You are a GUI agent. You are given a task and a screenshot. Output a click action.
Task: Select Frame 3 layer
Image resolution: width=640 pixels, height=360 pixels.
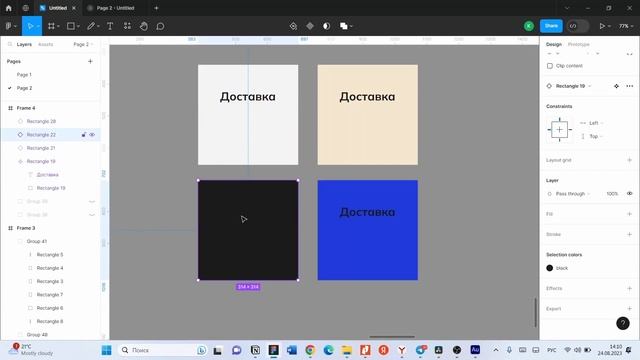click(x=26, y=228)
